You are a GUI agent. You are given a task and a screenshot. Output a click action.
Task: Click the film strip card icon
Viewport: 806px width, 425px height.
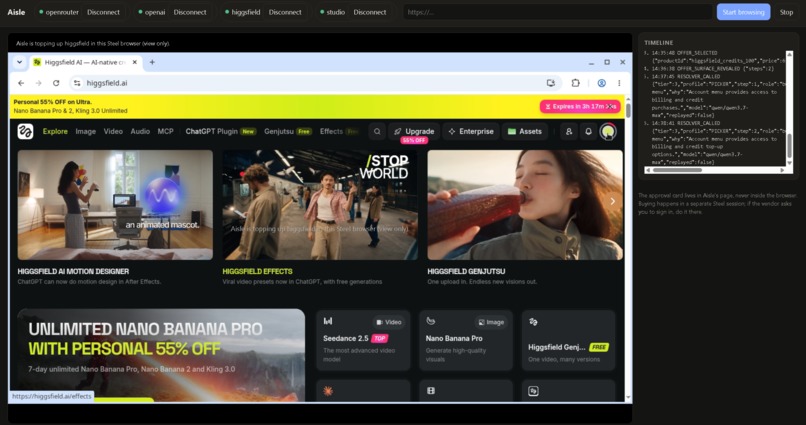431,391
